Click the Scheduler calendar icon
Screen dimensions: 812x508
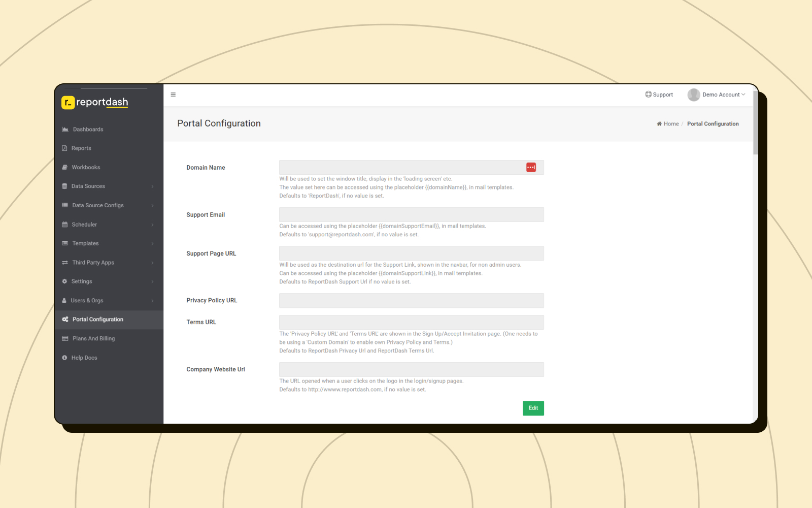point(64,225)
